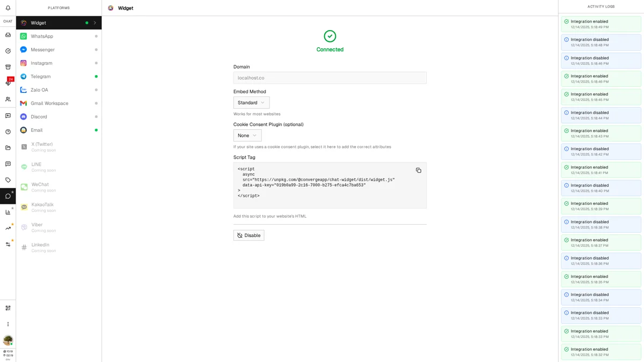Image resolution: width=644 pixels, height=362 pixels.
Task: Select the Instagram platform
Action: [54, 63]
